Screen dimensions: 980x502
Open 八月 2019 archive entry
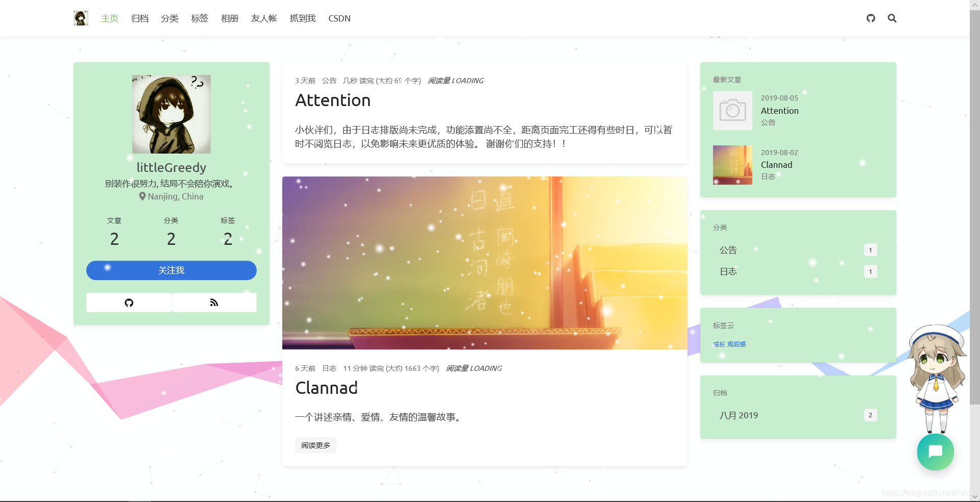[x=798, y=415]
